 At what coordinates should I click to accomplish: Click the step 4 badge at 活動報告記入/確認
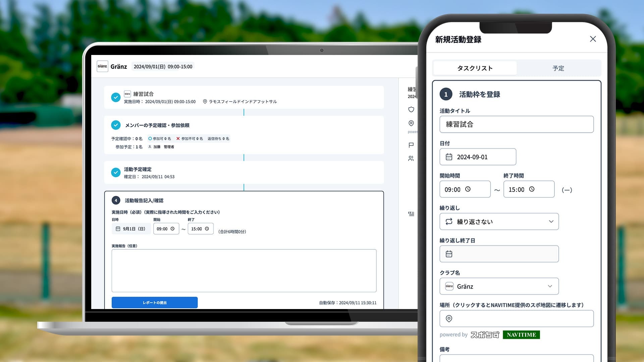(116, 200)
